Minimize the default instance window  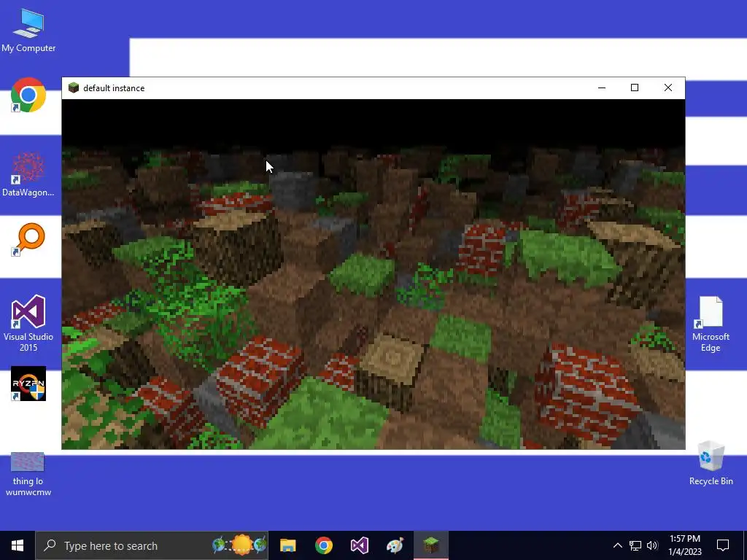[x=602, y=87]
